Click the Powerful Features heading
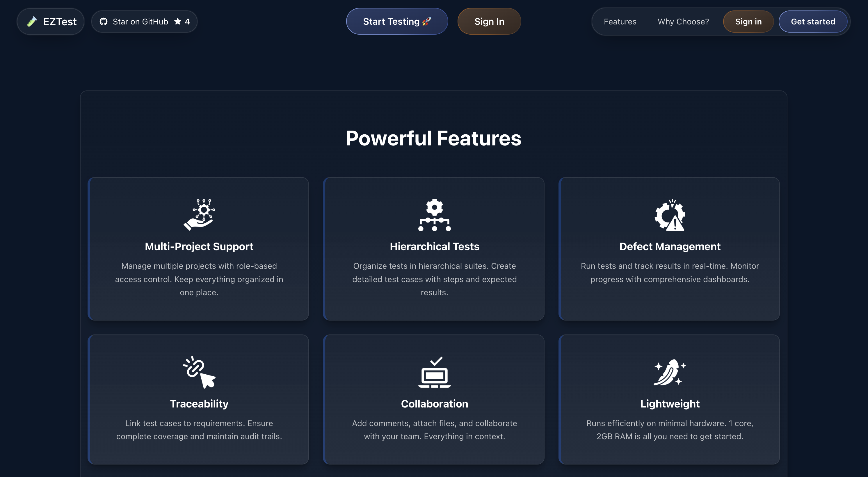This screenshot has height=477, width=868. (x=434, y=138)
